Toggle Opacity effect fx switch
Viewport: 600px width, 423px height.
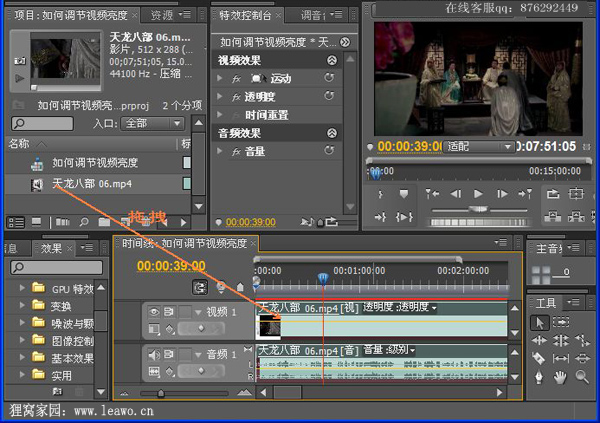click(236, 97)
